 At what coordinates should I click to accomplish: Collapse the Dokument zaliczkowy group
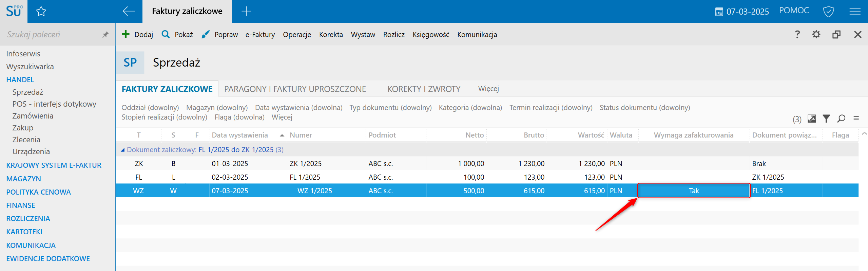point(123,150)
